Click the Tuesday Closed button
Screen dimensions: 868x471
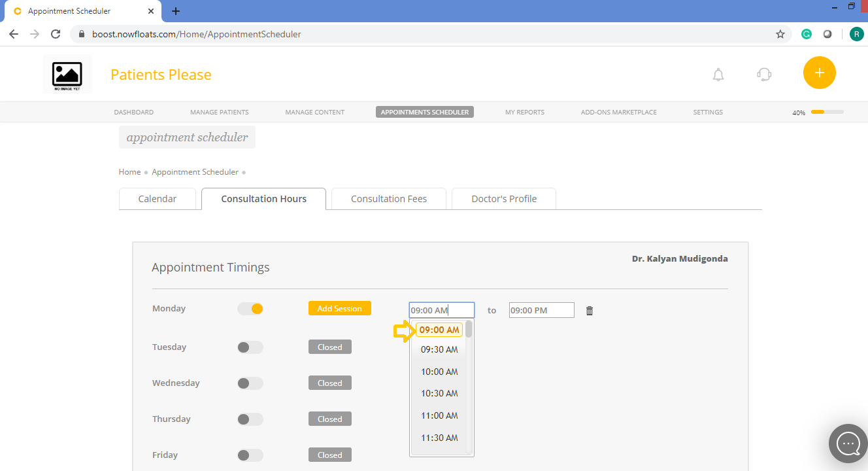pos(330,347)
